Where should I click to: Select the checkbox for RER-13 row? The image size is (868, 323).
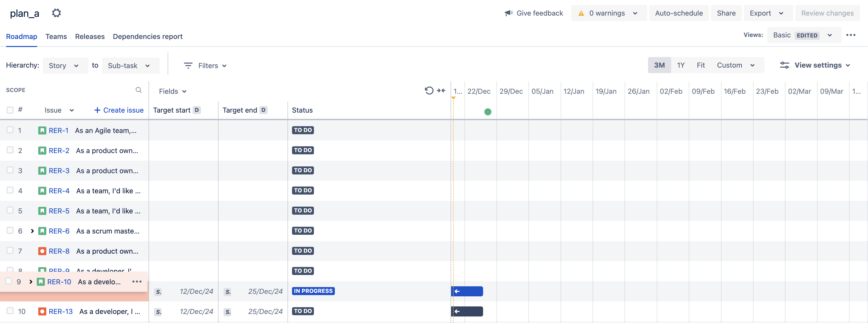coord(10,311)
